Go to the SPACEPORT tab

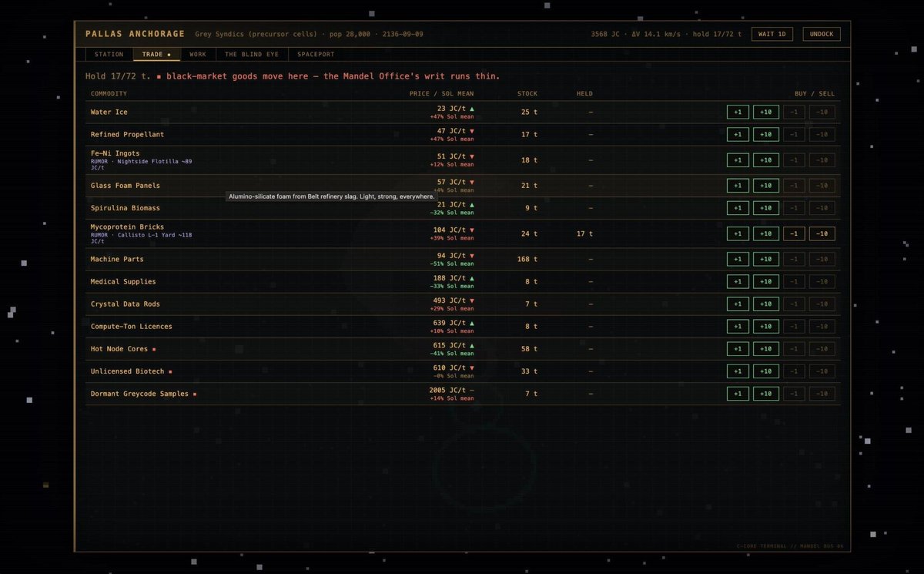316,55
